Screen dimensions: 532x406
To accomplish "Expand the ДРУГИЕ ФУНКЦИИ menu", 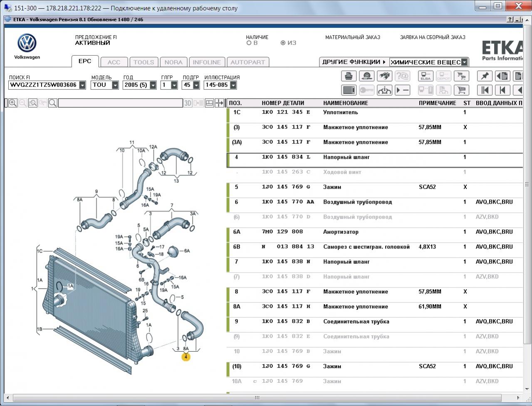I will coord(354,62).
